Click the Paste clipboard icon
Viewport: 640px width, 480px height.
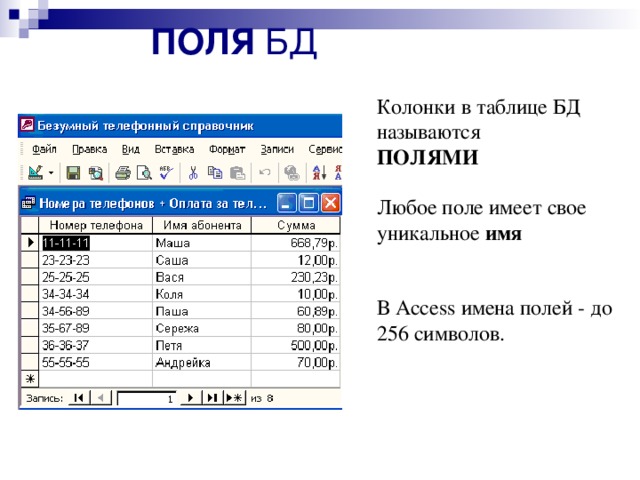point(238,173)
